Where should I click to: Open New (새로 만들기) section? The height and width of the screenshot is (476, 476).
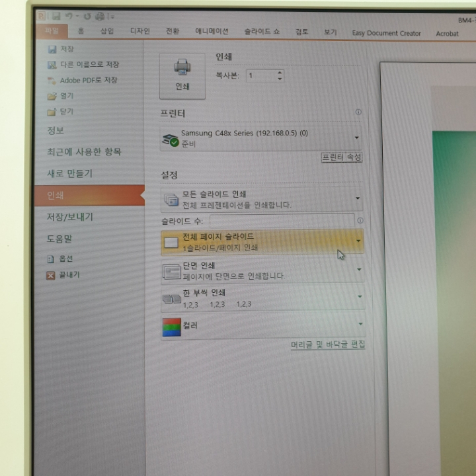pyautogui.click(x=69, y=173)
